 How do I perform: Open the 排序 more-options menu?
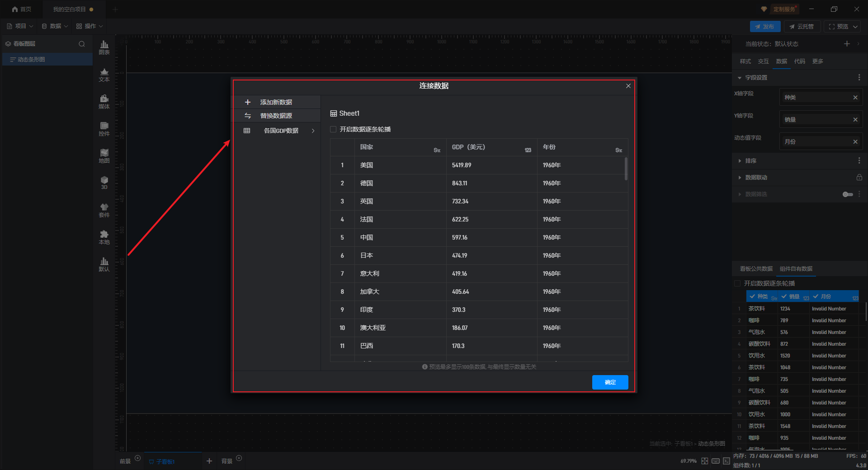coord(859,161)
